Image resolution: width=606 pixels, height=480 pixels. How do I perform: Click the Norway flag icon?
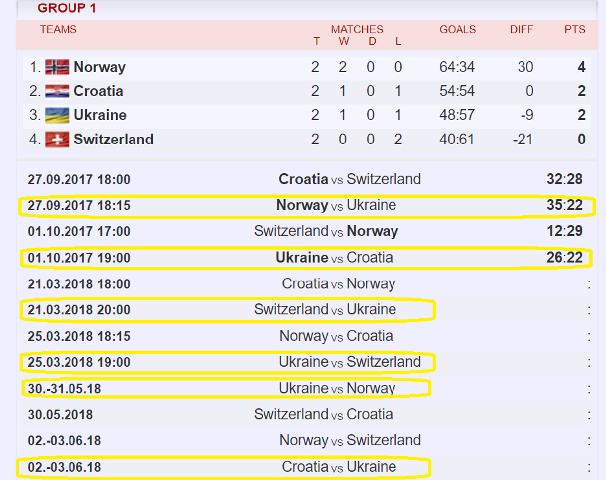(x=57, y=67)
